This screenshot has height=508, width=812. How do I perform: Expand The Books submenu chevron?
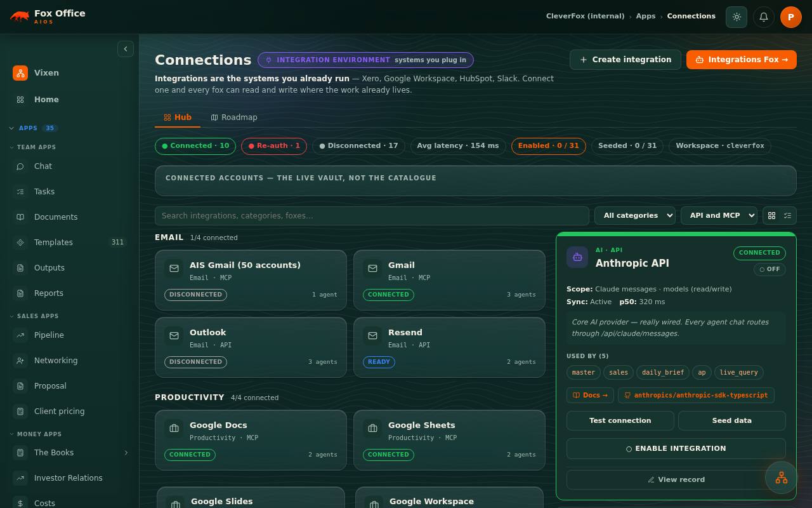pyautogui.click(x=126, y=453)
